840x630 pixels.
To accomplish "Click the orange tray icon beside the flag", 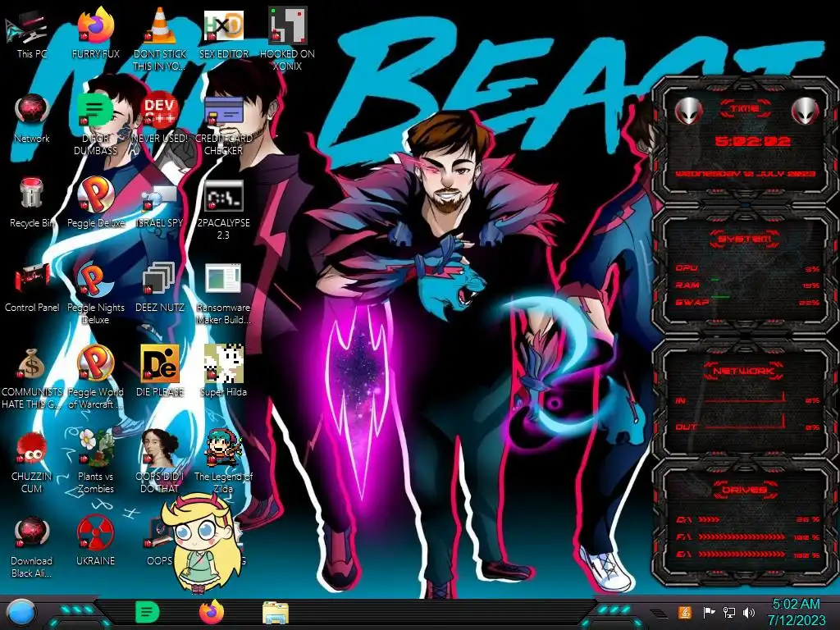I will 685,612.
